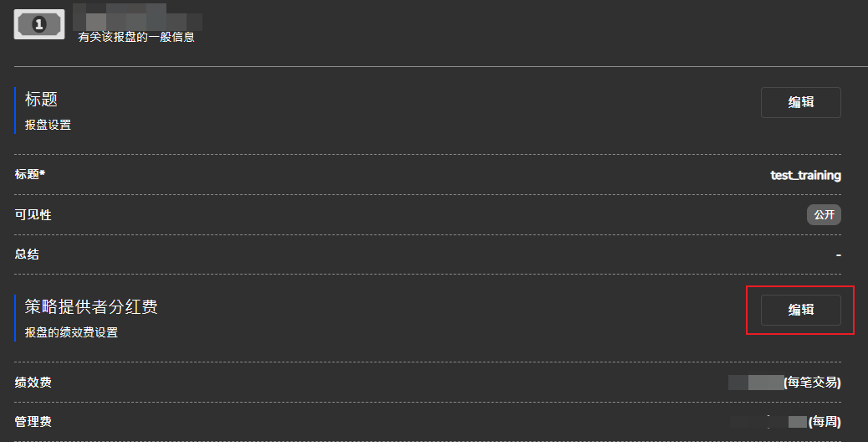Viewport: 868px width, 442px height.
Task: Click the 策略提供者分红费 section heading
Action: (91, 307)
